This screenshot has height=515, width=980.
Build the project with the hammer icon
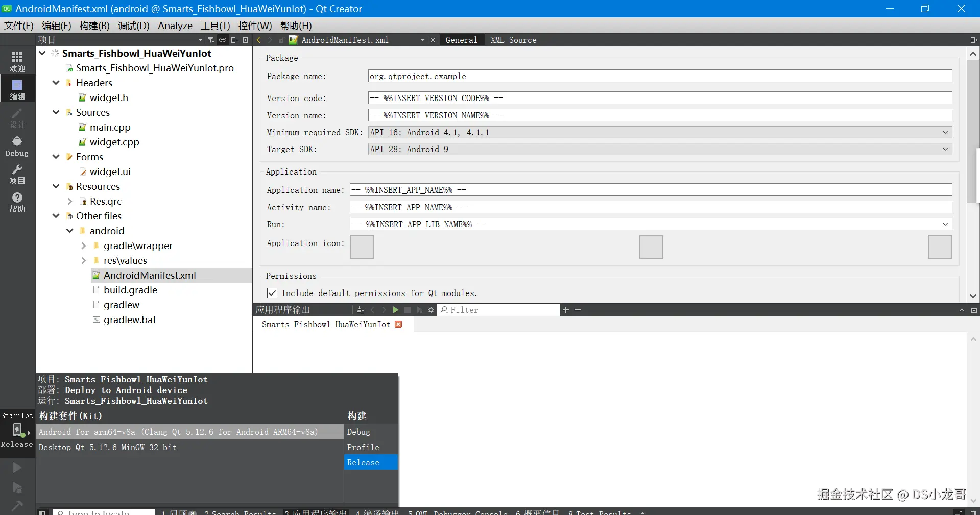pyautogui.click(x=17, y=505)
